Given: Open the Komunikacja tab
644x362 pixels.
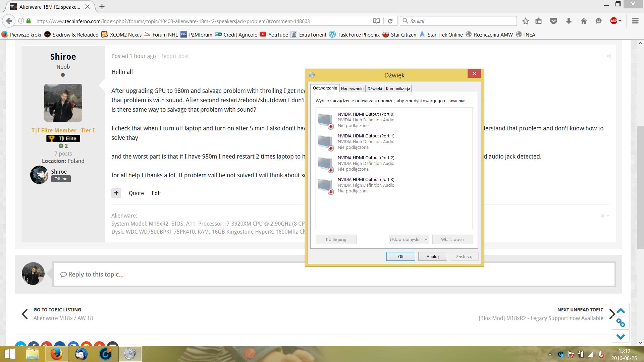Looking at the screenshot, I should (x=398, y=88).
